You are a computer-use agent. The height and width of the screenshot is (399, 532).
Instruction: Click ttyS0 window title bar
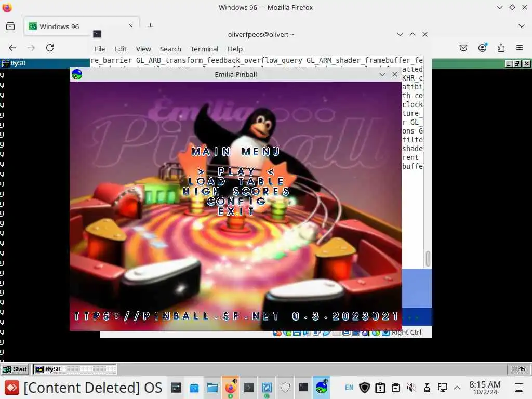(46, 63)
